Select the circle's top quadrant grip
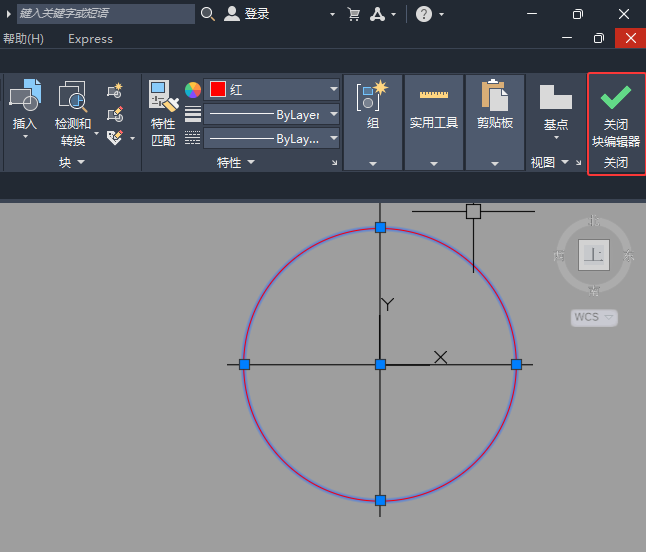The height and width of the screenshot is (552, 646). [380, 227]
